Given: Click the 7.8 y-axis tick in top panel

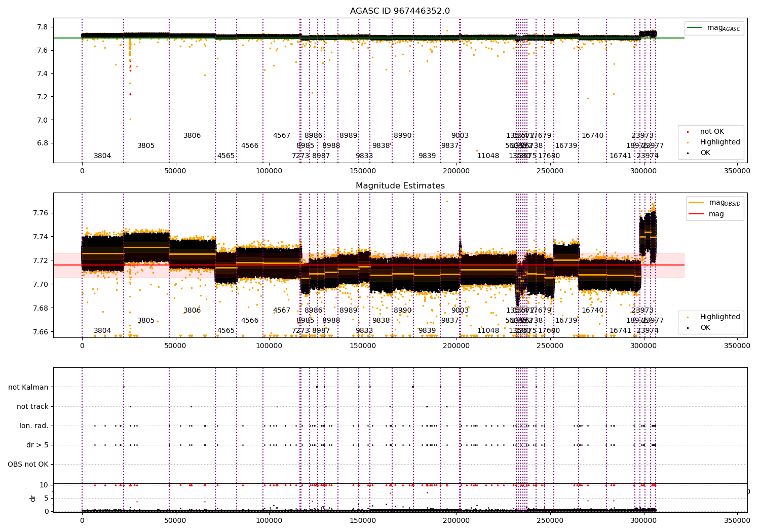Looking at the screenshot, I should tap(43, 27).
